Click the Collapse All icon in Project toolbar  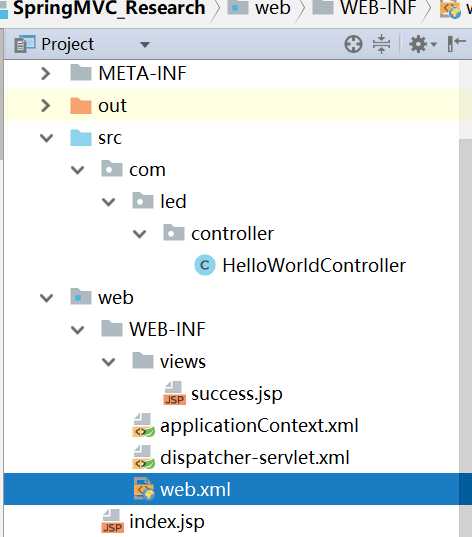coord(381,44)
